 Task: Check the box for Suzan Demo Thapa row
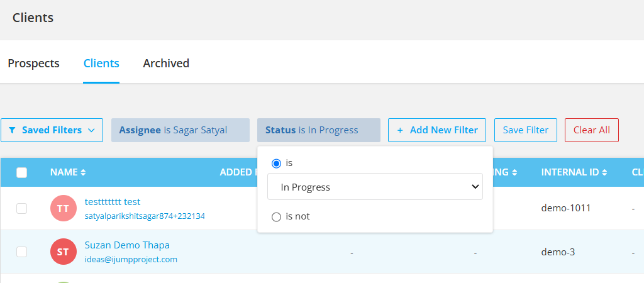[x=22, y=252]
